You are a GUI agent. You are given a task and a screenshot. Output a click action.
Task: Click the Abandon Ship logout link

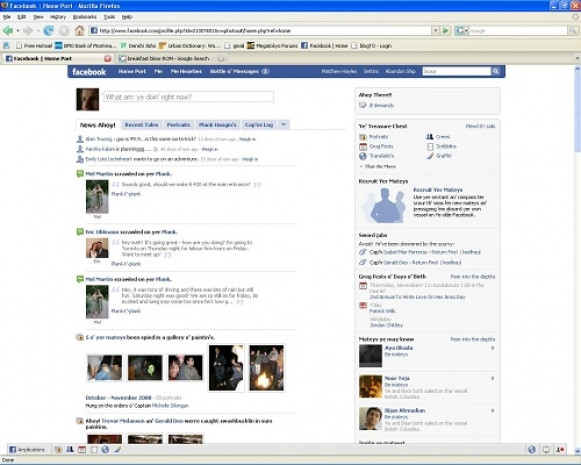[x=400, y=71]
